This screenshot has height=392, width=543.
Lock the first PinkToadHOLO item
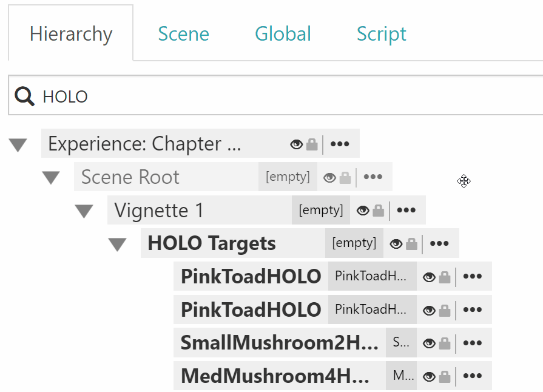pyautogui.click(x=445, y=277)
